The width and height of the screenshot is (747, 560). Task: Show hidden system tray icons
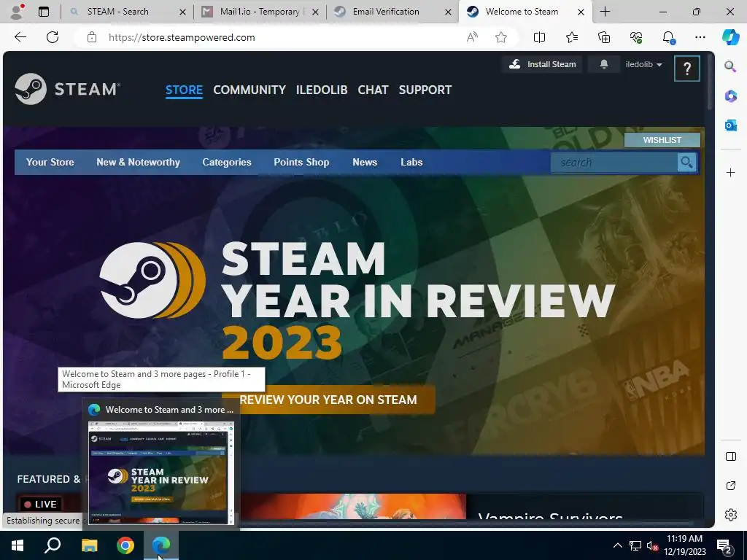tap(617, 545)
